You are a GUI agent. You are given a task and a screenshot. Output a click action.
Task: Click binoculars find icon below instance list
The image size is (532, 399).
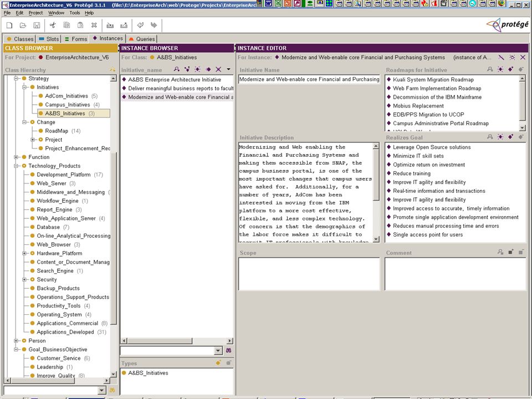[x=229, y=350]
